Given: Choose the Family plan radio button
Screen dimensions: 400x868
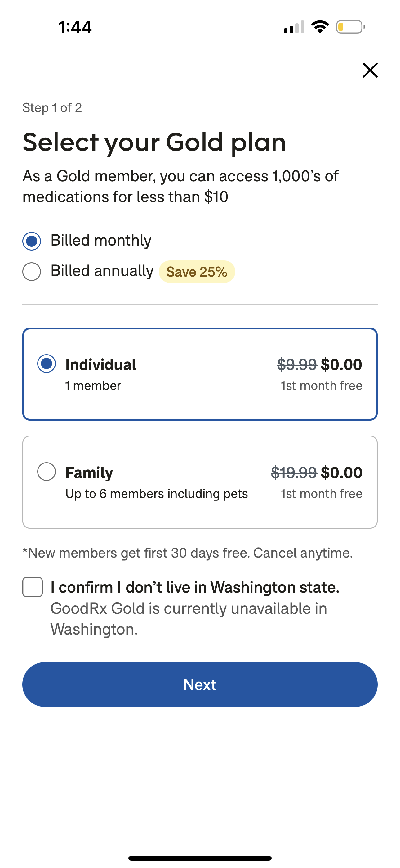Looking at the screenshot, I should (x=47, y=471).
